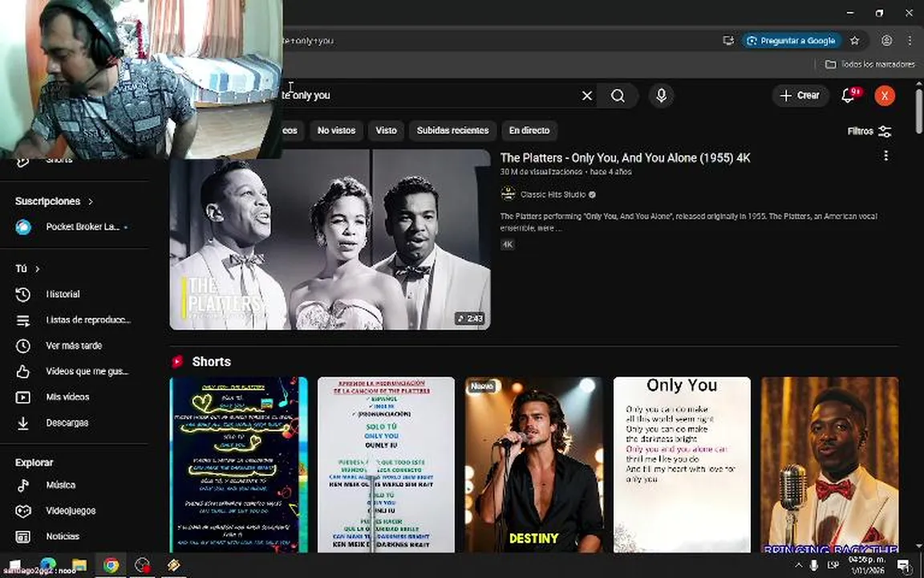Open the orange account avatar menu
The width and height of the screenshot is (924, 578).
(x=885, y=96)
